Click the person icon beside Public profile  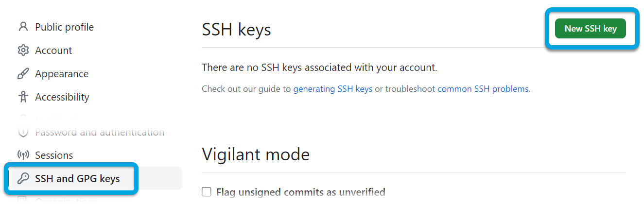coord(23,27)
